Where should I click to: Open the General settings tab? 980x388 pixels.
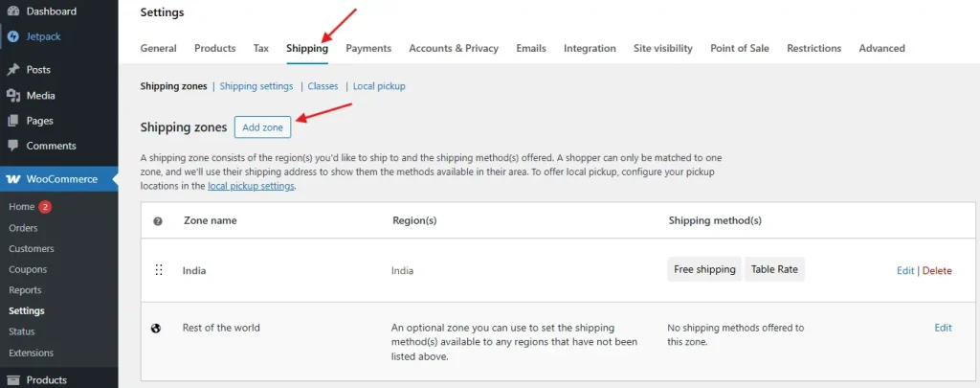158,48
